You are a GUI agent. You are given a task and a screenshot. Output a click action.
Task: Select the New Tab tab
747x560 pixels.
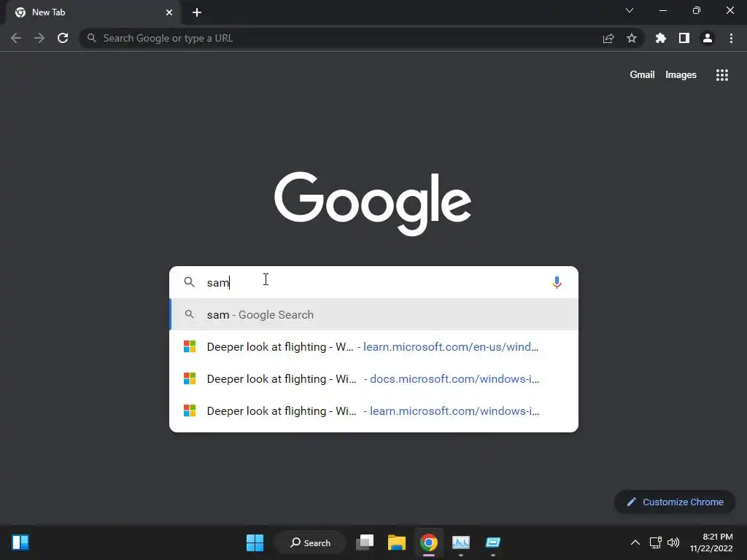pos(93,12)
